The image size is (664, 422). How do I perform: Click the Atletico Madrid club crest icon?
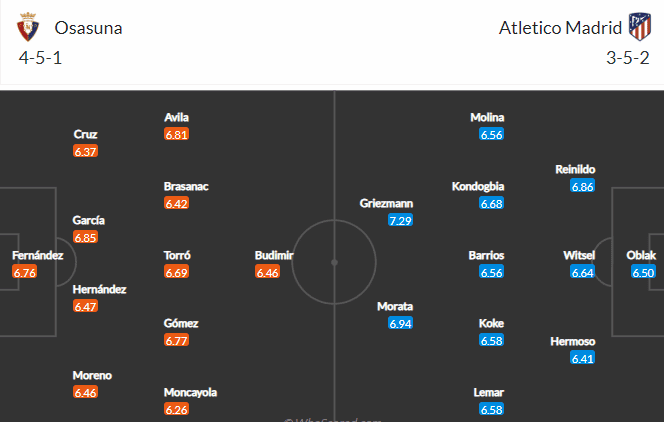pyautogui.click(x=639, y=27)
